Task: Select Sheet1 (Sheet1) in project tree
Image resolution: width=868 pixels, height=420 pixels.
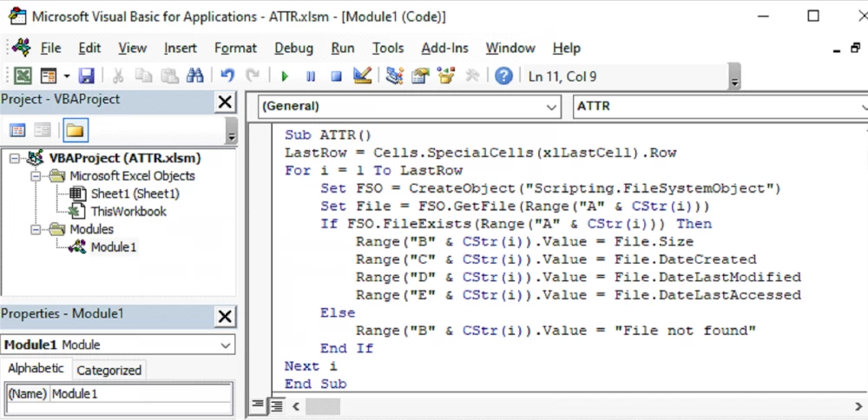Action: [135, 194]
